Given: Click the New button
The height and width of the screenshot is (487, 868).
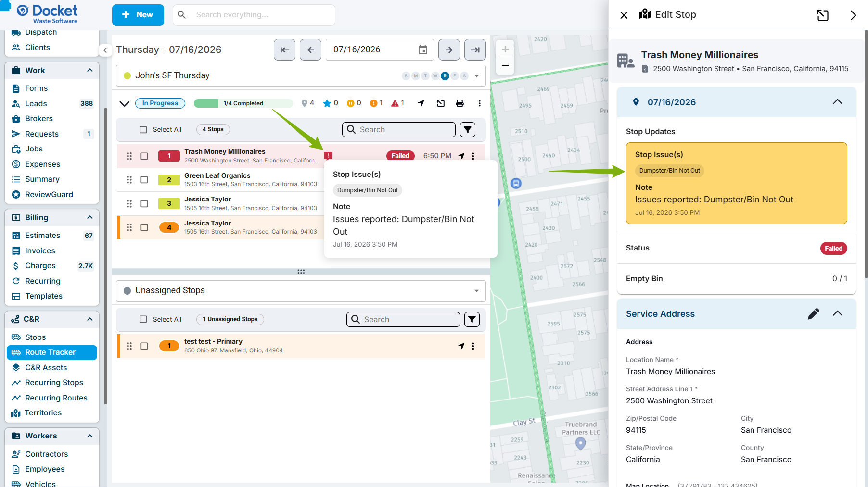Looking at the screenshot, I should (138, 15).
